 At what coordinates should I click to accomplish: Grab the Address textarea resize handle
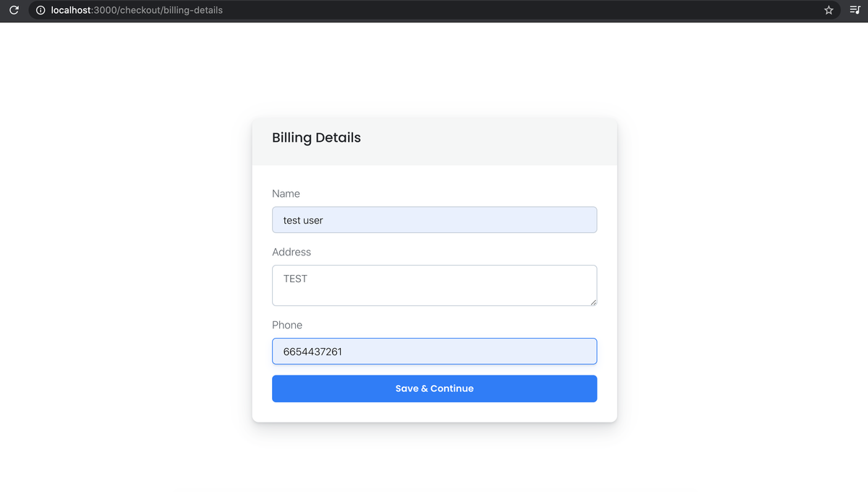[592, 302]
